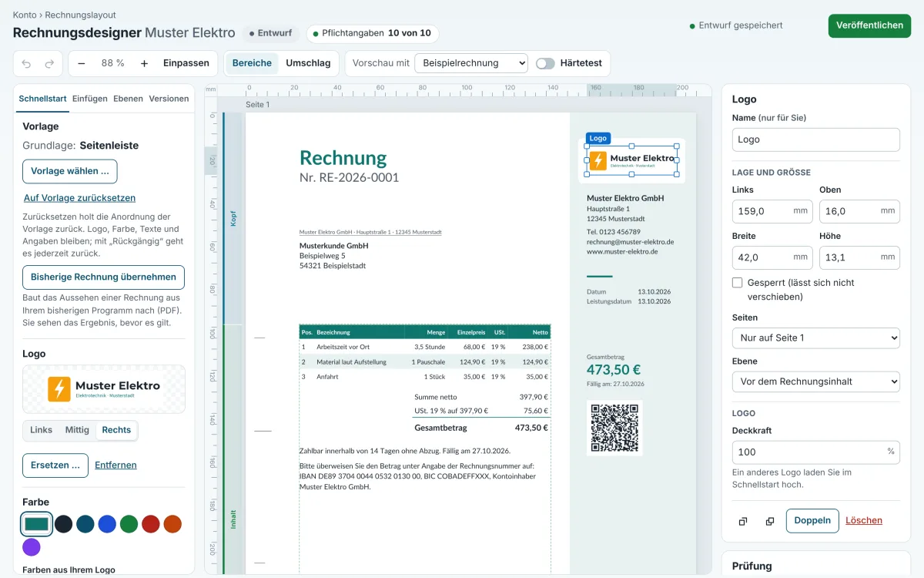Screen dimensions: 924x578
Task: Click the layer-order icon directly left of Doppeln
Action: pyautogui.click(x=770, y=521)
